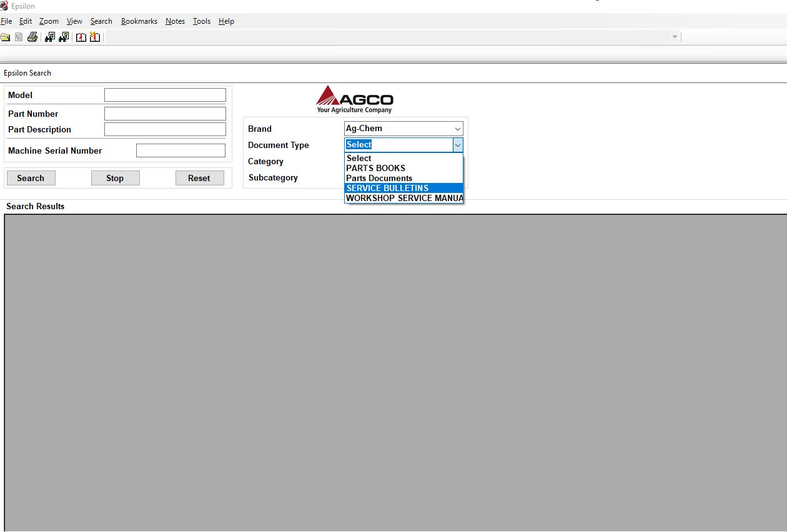Viewport: 787px width, 532px height.
Task: Choose PARTS BOOKS document type
Action: [404, 168]
